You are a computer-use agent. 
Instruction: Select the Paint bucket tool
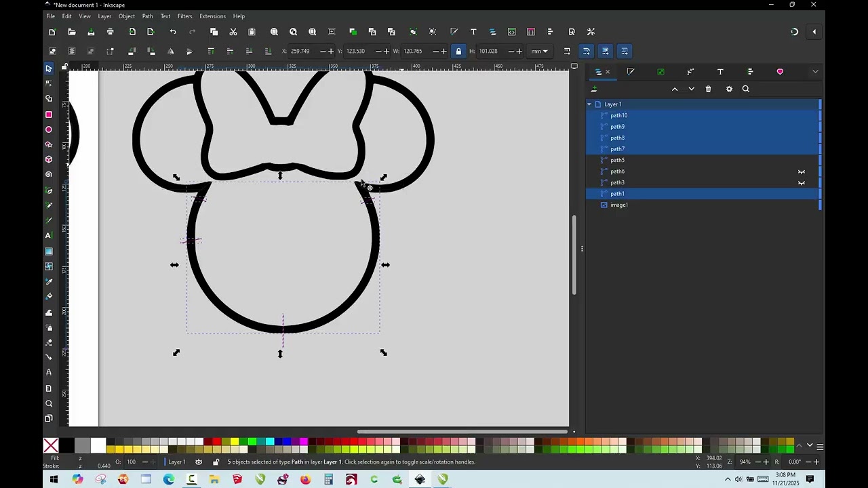tap(49, 296)
